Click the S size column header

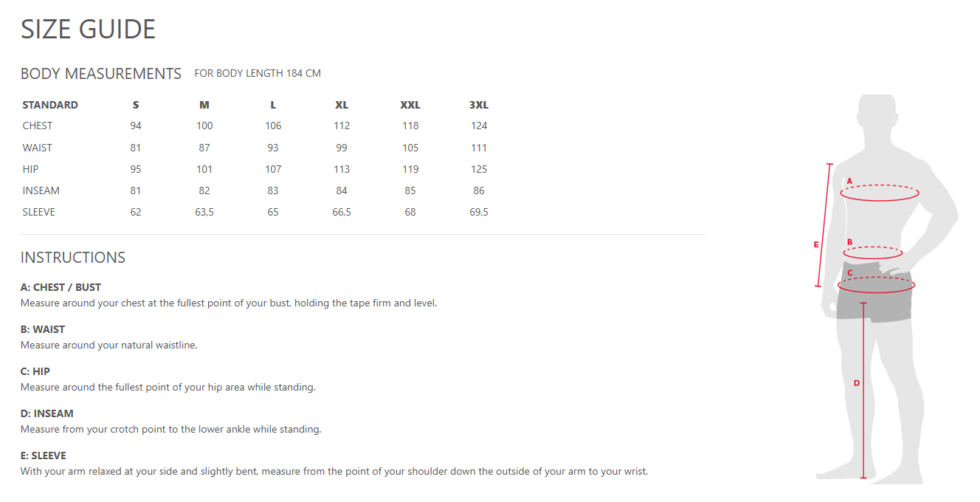point(136,105)
